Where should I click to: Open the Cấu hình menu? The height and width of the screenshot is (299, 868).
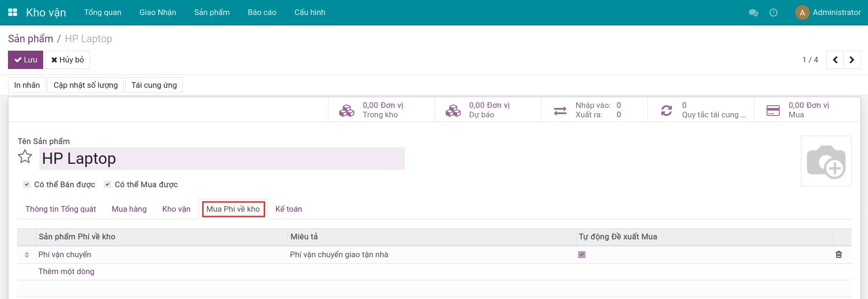tap(310, 13)
